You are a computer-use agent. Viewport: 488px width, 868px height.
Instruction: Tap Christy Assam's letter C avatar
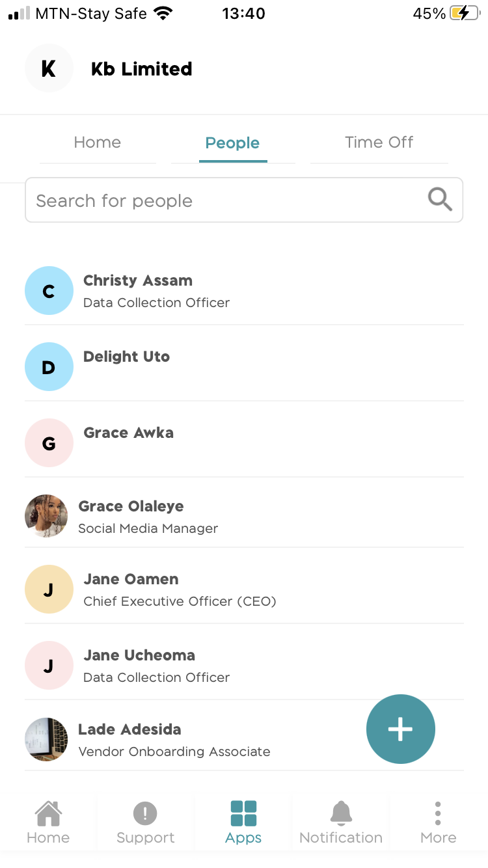point(49,291)
